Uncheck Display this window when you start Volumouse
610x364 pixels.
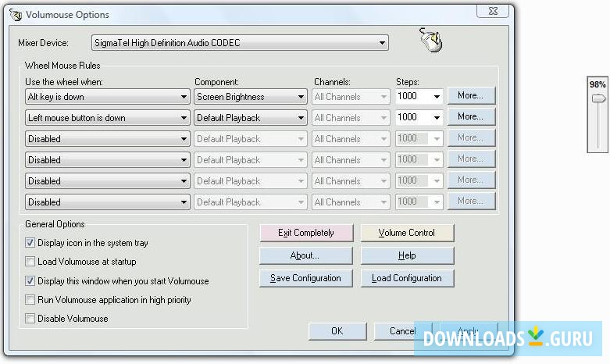point(30,281)
